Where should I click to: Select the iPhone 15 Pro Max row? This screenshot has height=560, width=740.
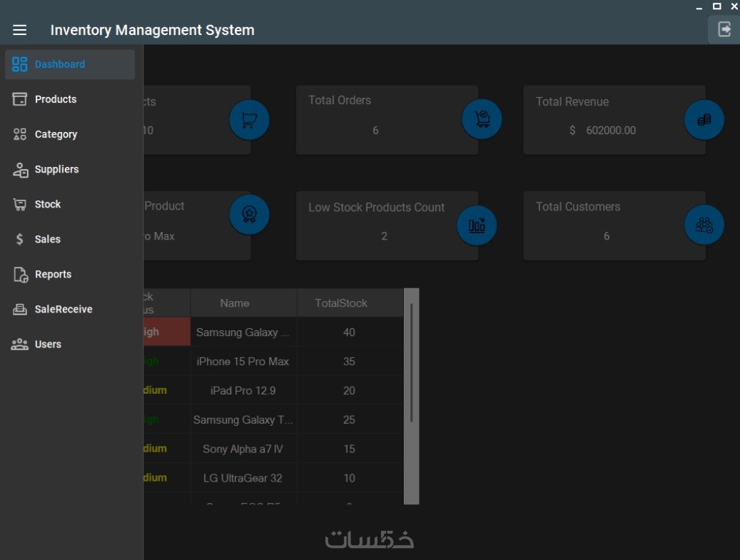point(243,362)
